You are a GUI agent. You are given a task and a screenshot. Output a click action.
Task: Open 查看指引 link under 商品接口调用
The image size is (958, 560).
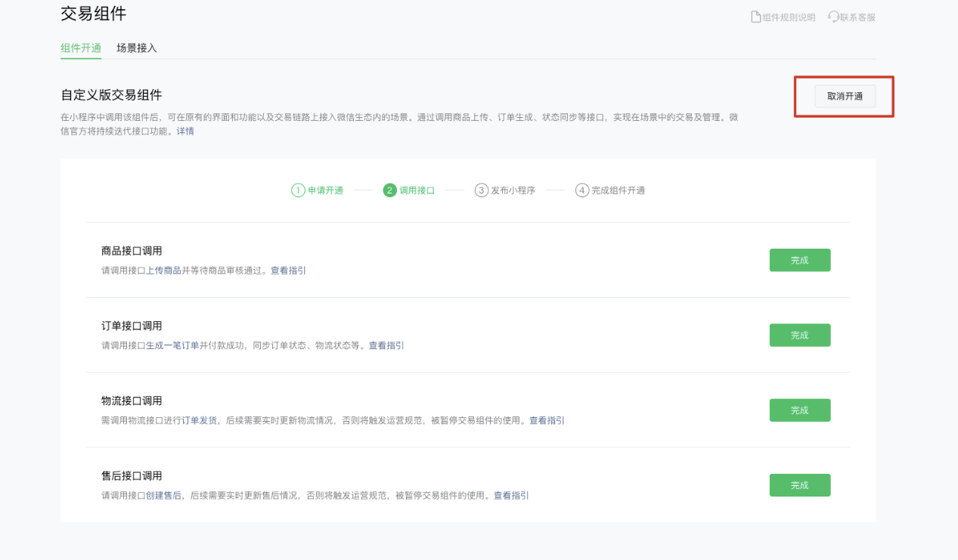pyautogui.click(x=288, y=271)
